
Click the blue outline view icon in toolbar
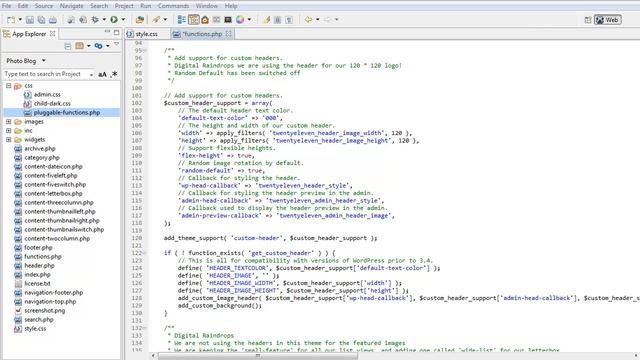[x=182, y=20]
